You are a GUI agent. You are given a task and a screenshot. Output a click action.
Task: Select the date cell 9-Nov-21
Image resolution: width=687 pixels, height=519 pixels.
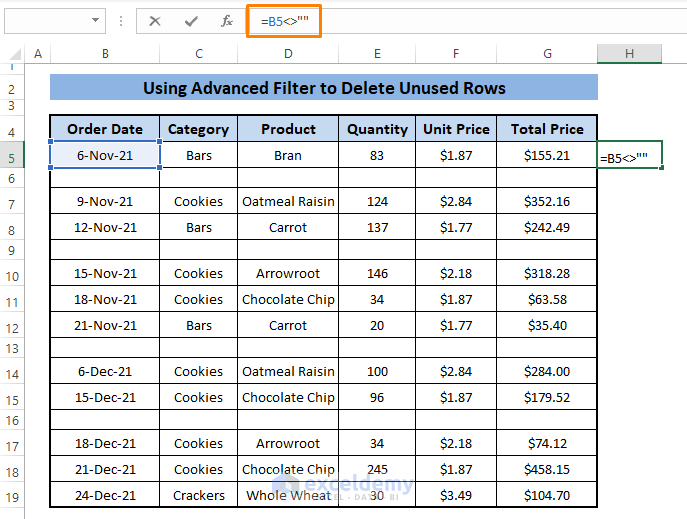click(x=105, y=201)
